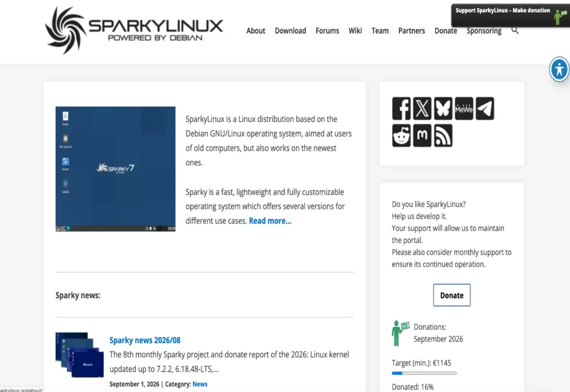The width and height of the screenshot is (570, 392).
Task: Open the Reddit social icon
Action: point(401,136)
